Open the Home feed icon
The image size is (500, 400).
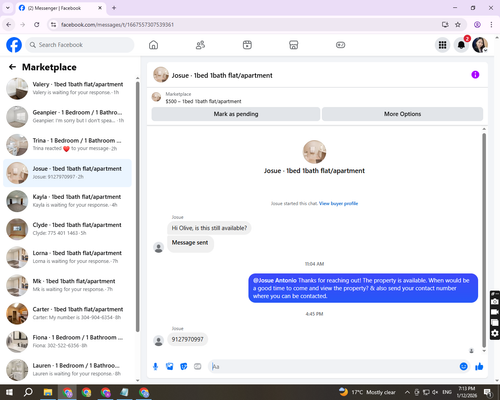(153, 45)
